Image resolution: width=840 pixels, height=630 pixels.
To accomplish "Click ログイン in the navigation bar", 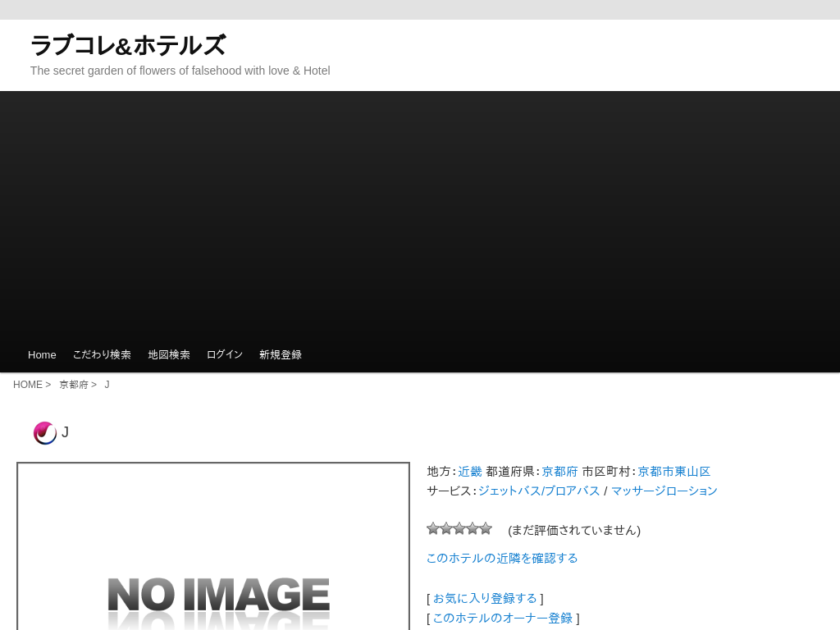I will (x=225, y=355).
